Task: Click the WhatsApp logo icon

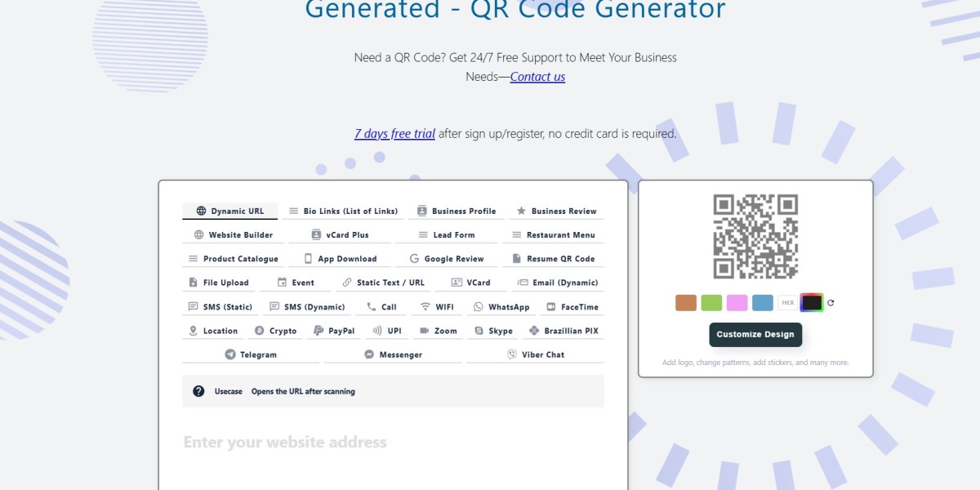Action: click(479, 306)
